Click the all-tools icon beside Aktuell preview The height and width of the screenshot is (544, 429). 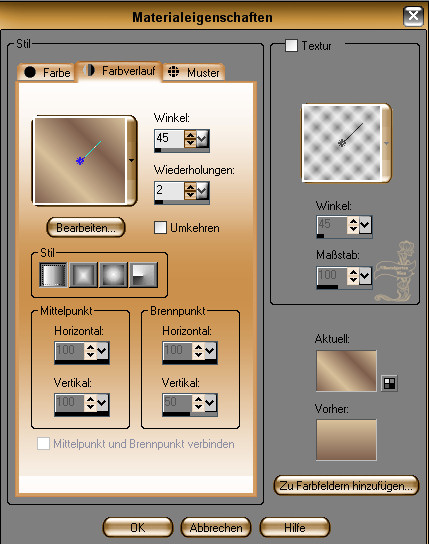tap(389, 383)
